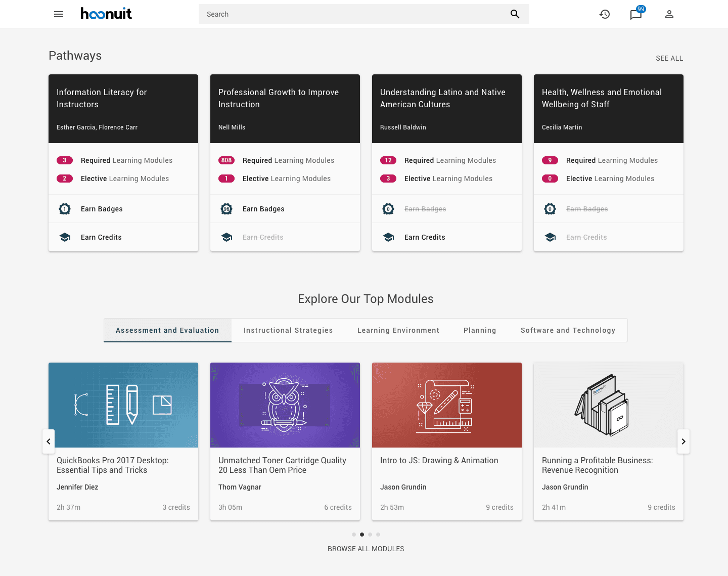Open the history clock icon
Screen dimensions: 728x576
pos(605,14)
